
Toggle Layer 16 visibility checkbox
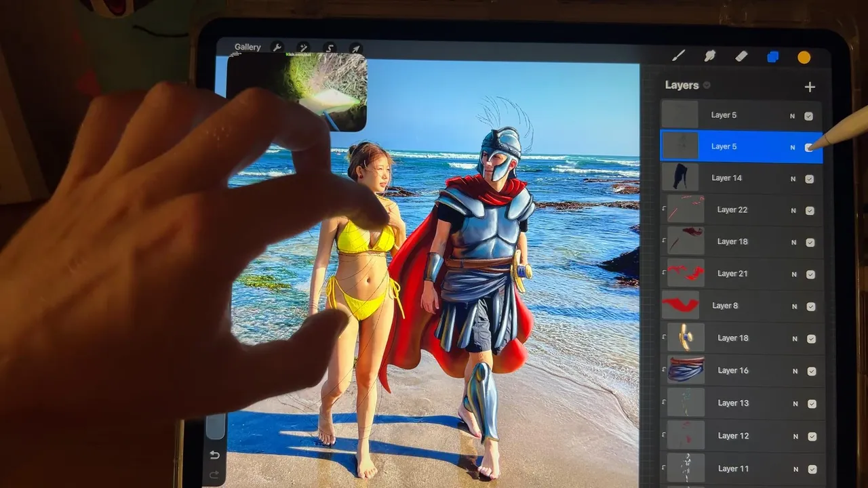pyautogui.click(x=811, y=371)
